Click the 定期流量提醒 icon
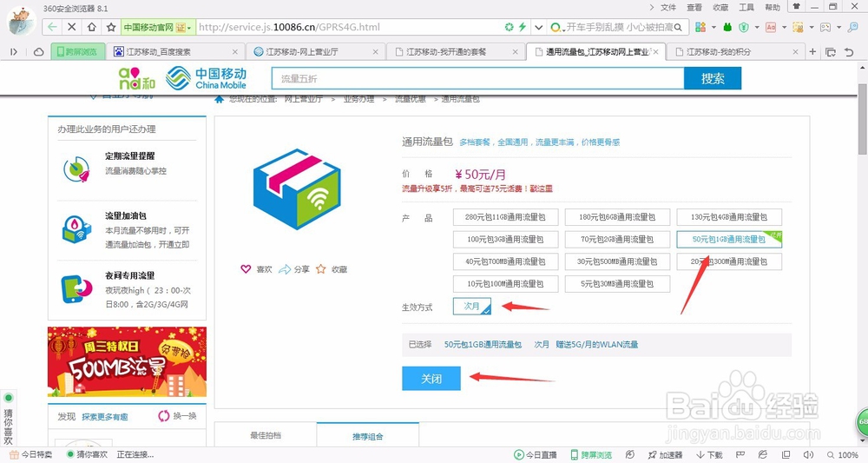Image resolution: width=868 pixels, height=463 pixels. pyautogui.click(x=76, y=169)
